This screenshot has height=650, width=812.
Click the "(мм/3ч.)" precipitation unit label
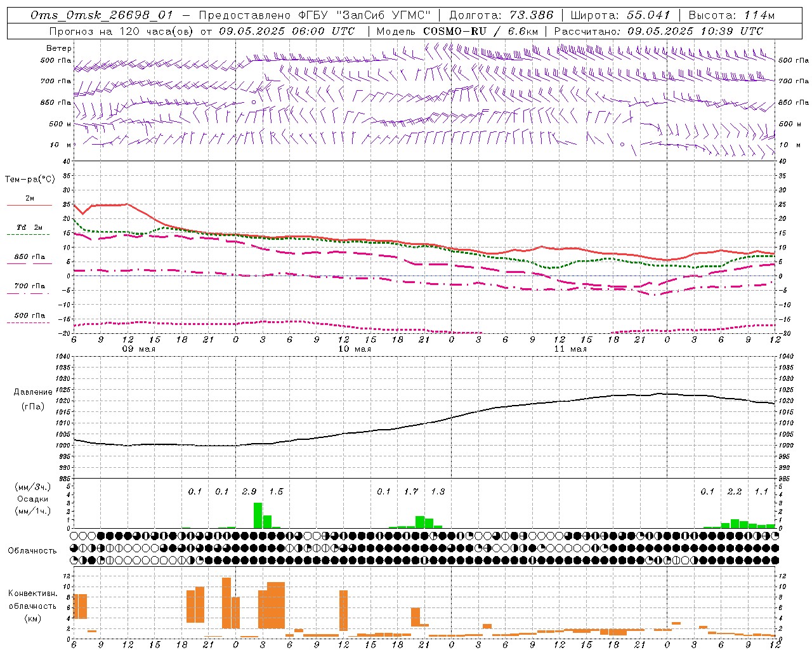[x=33, y=487]
